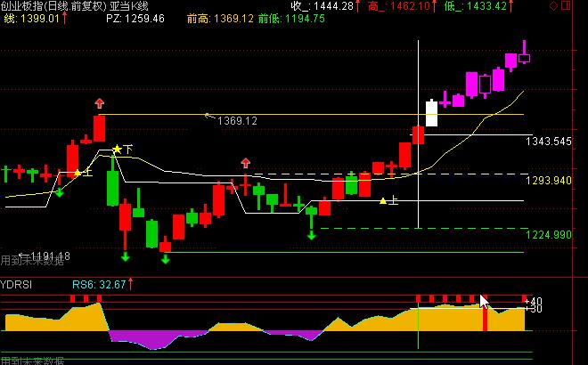The width and height of the screenshot is (588, 365).
Task: Click the RS6: 32.67 indicator value
Action: (98, 285)
